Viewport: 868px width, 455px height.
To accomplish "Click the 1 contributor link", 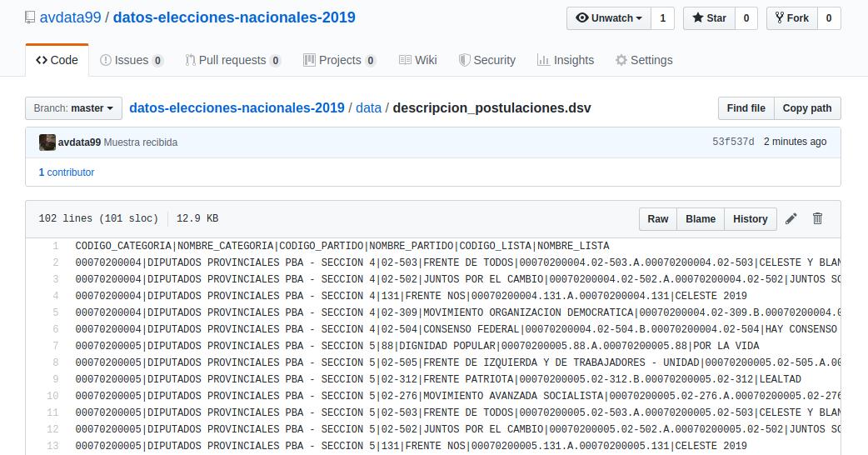I will point(67,172).
